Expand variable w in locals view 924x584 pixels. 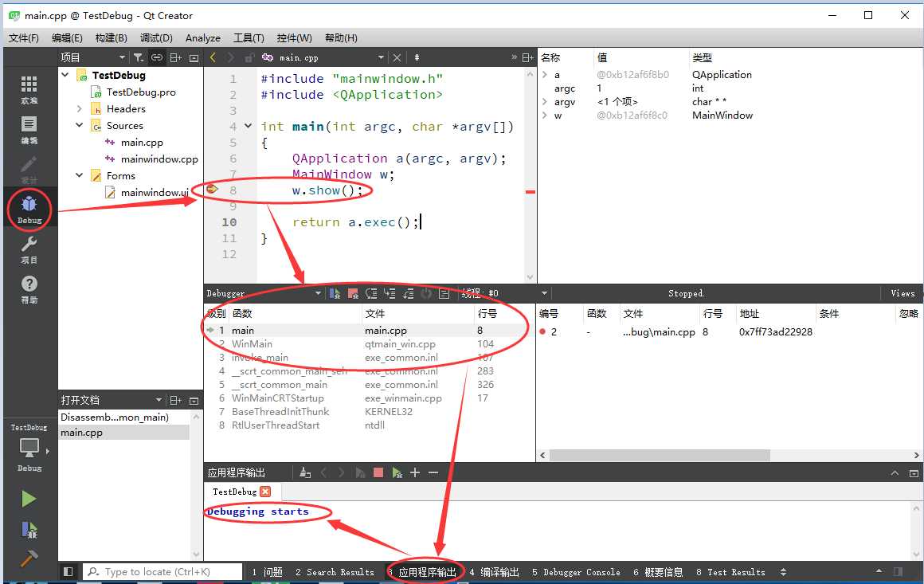click(545, 115)
